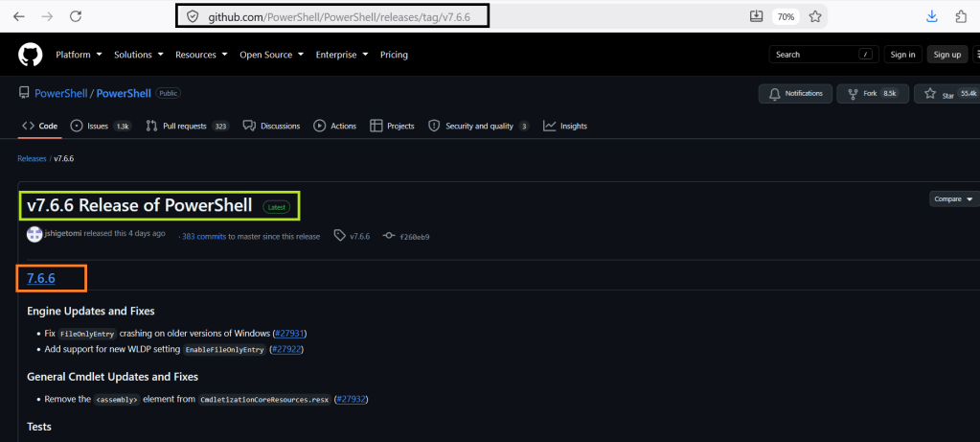Open the PowerShell organization link
The width and height of the screenshot is (980, 442).
[x=60, y=93]
